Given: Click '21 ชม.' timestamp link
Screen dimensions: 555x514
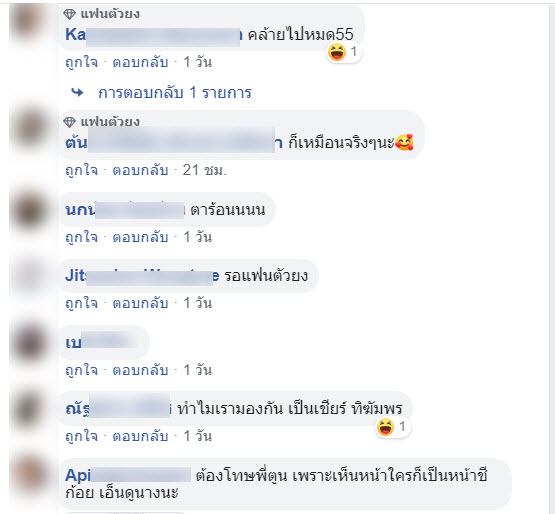Looking at the screenshot, I should click(x=204, y=170).
